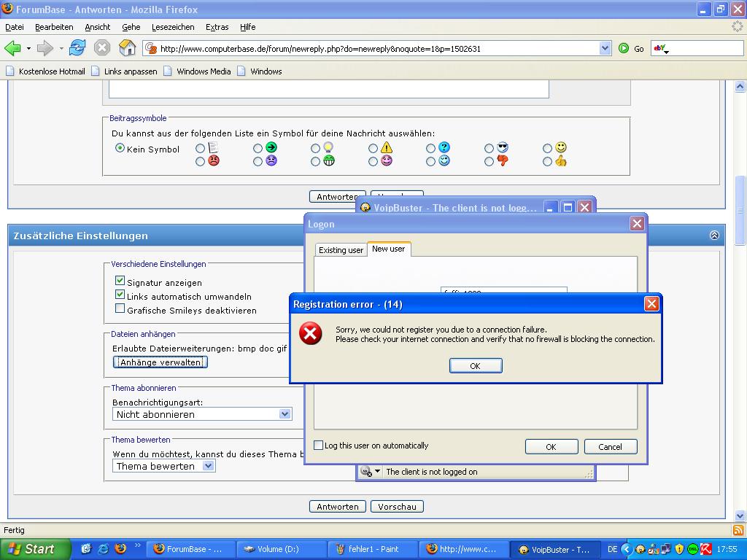Switch to Existing user tab

tap(341, 250)
